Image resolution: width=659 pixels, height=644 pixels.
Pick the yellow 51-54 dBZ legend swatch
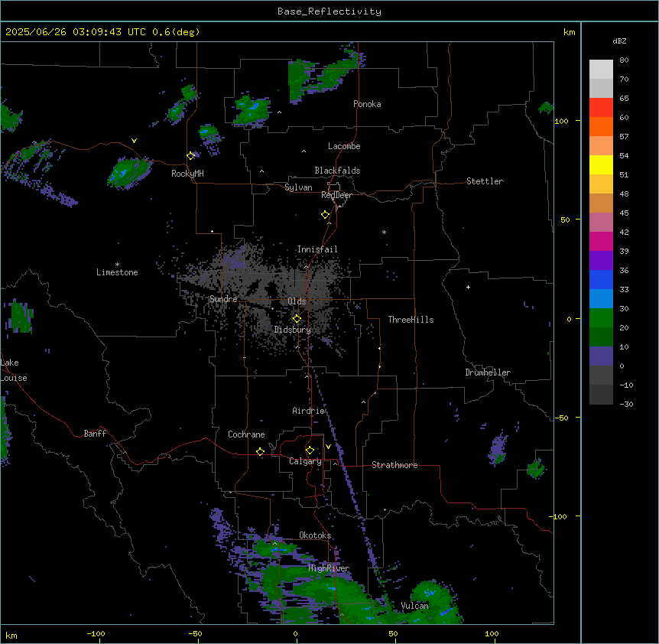coord(601,164)
